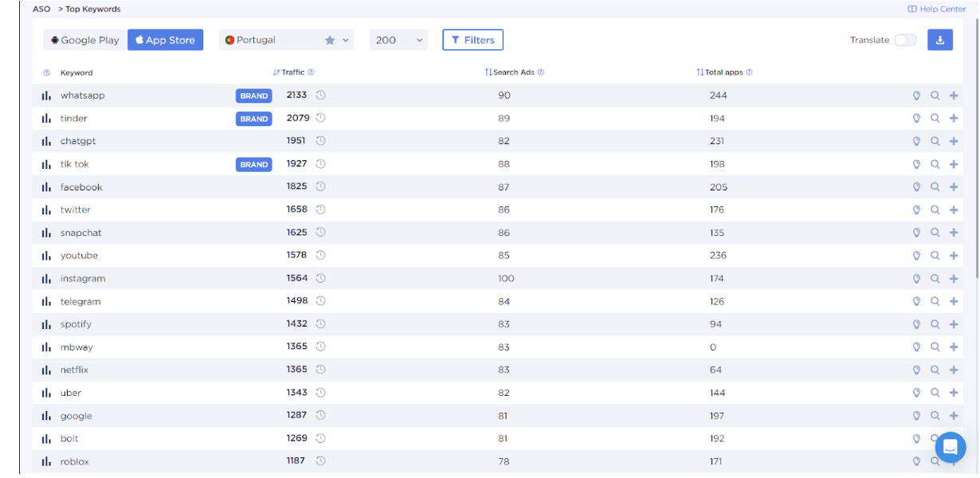
Task: Toggle the Translate switch
Action: click(905, 40)
